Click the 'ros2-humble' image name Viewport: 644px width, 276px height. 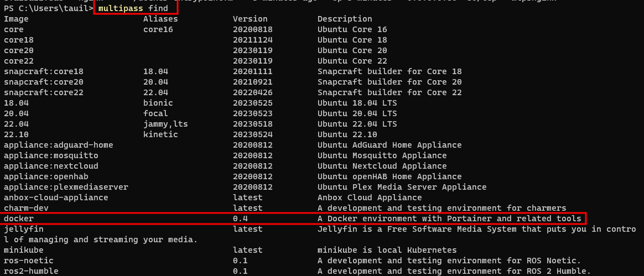31,270
